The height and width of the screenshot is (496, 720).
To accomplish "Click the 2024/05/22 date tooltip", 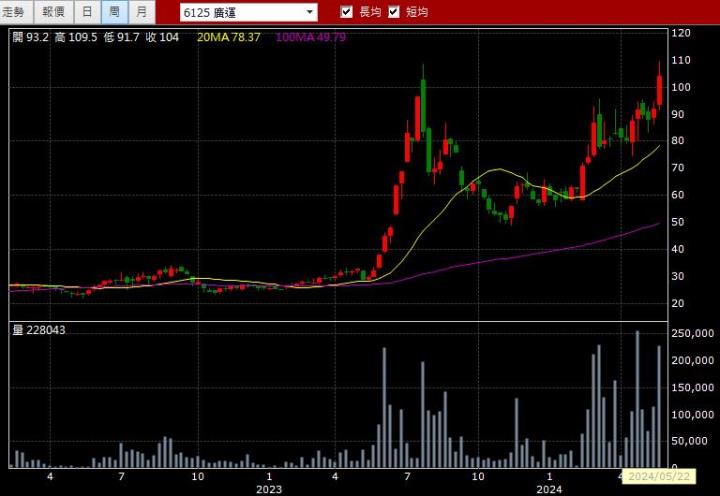I will tap(657, 476).
